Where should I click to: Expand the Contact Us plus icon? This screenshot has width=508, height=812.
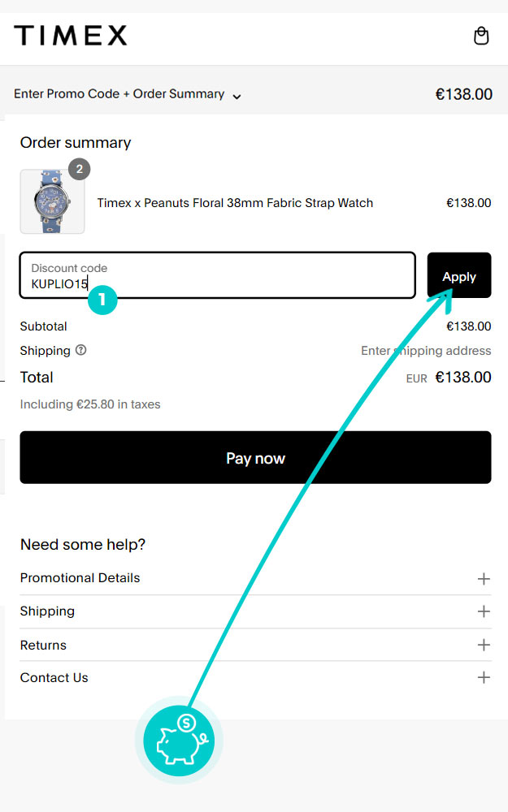tap(484, 677)
